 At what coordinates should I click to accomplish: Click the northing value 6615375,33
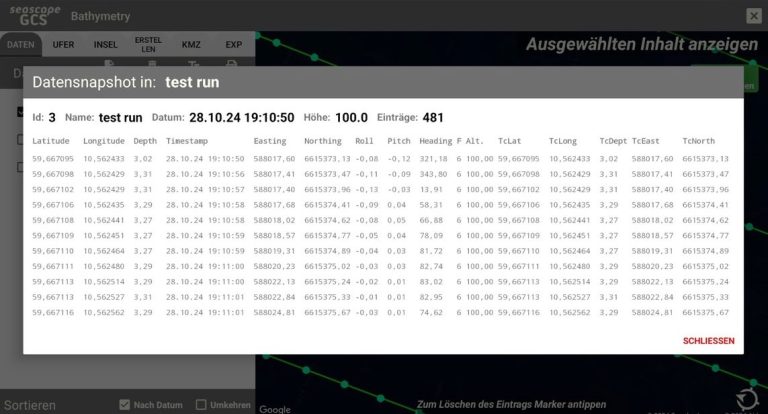(327, 297)
